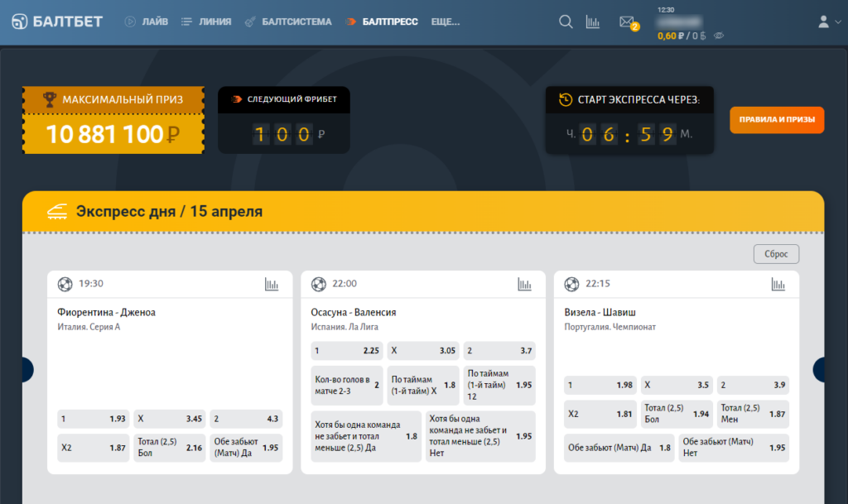Select не забьет и тотал меньше Да
Viewport: 848px width, 504px height.
point(366,436)
